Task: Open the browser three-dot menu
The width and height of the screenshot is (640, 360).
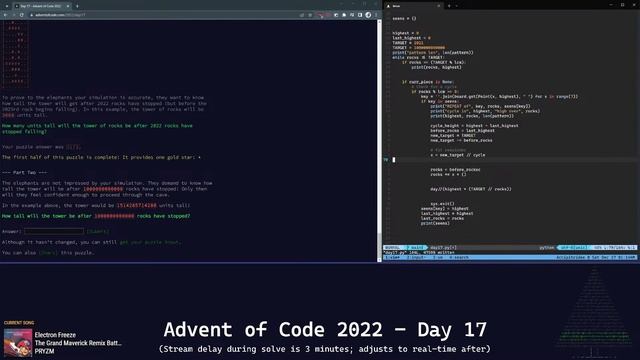Action: [376, 15]
